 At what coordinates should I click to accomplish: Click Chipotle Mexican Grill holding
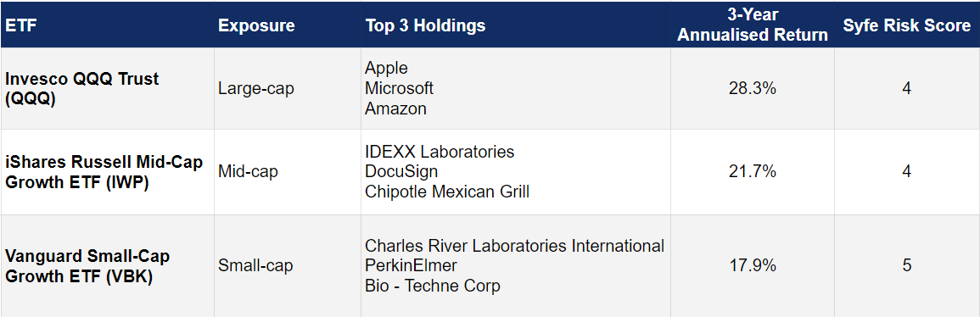tap(447, 192)
